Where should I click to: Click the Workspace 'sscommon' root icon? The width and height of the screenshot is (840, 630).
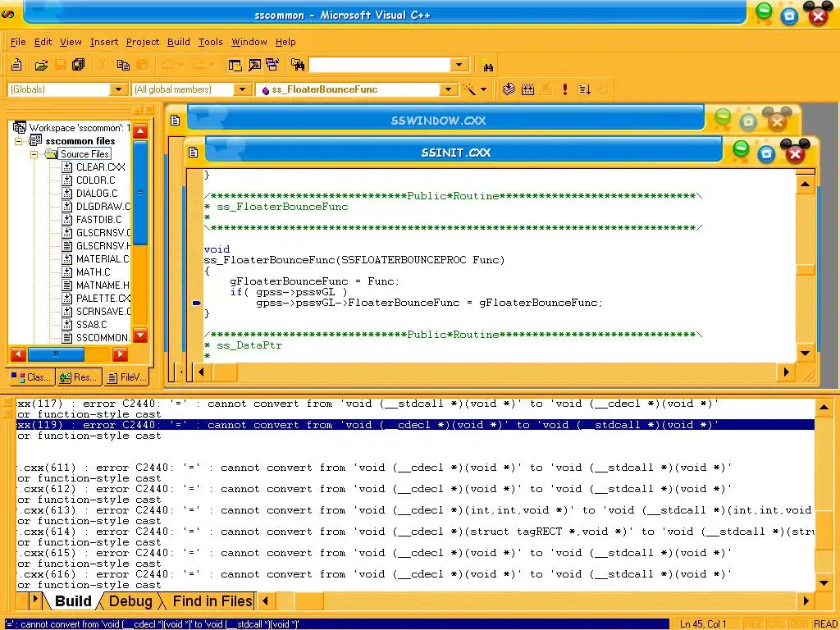click(x=20, y=127)
